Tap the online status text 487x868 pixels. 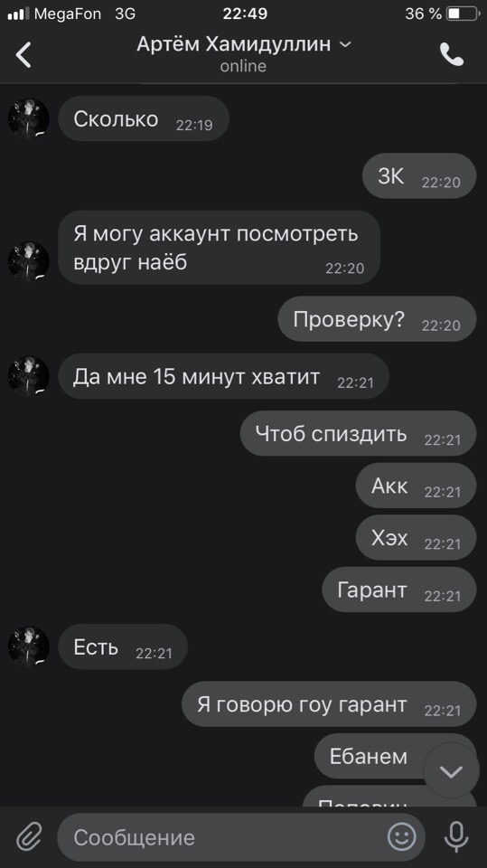click(x=243, y=66)
